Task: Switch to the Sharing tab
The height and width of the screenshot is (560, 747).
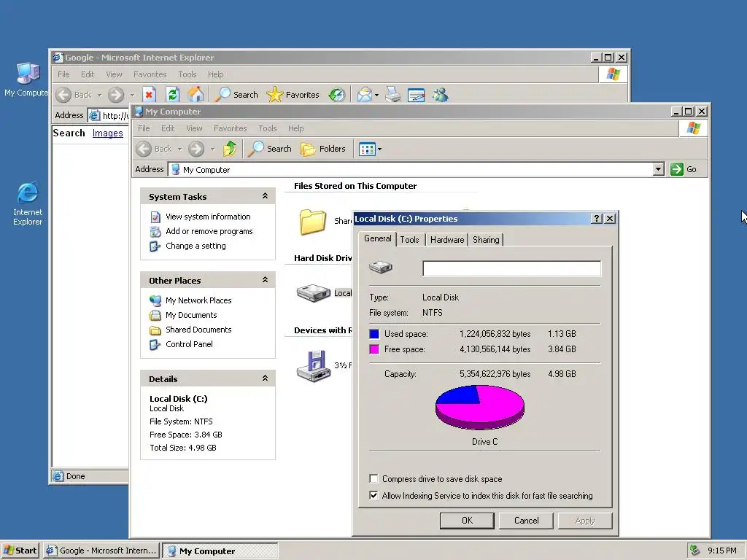Action: pyautogui.click(x=486, y=239)
